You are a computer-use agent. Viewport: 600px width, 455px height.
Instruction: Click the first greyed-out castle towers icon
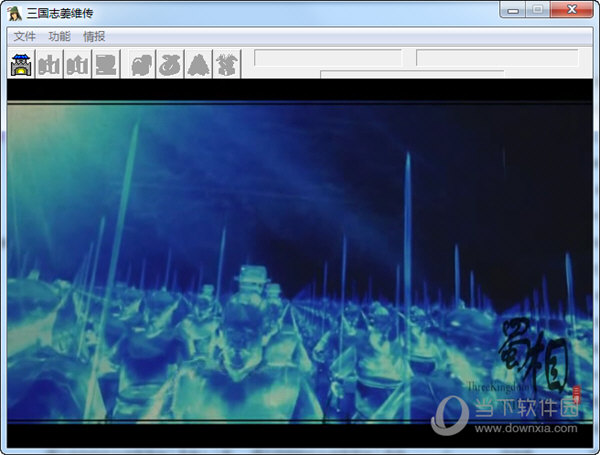tap(49, 64)
